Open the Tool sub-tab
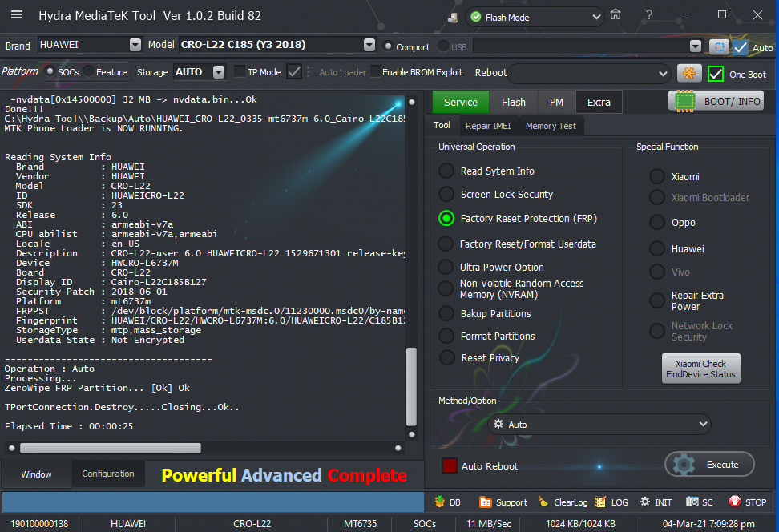The image size is (779, 532). [x=442, y=125]
